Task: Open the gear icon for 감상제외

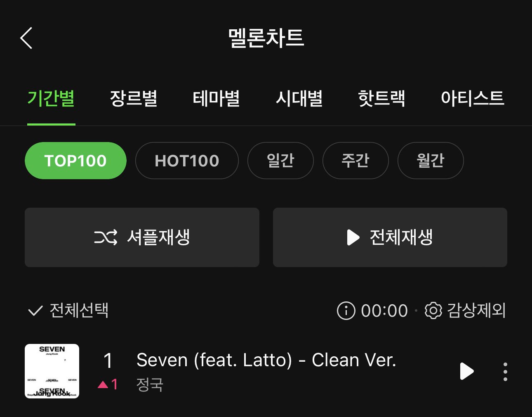Action: point(433,310)
